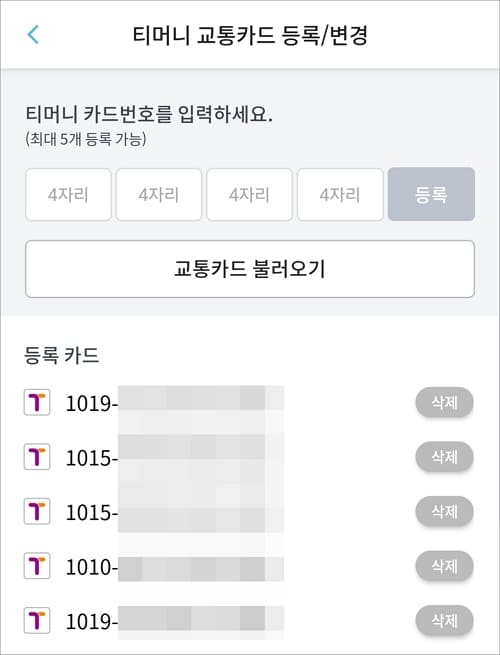
Task: Tap the T-money icon of last 1019- card
Action: pos(37,620)
